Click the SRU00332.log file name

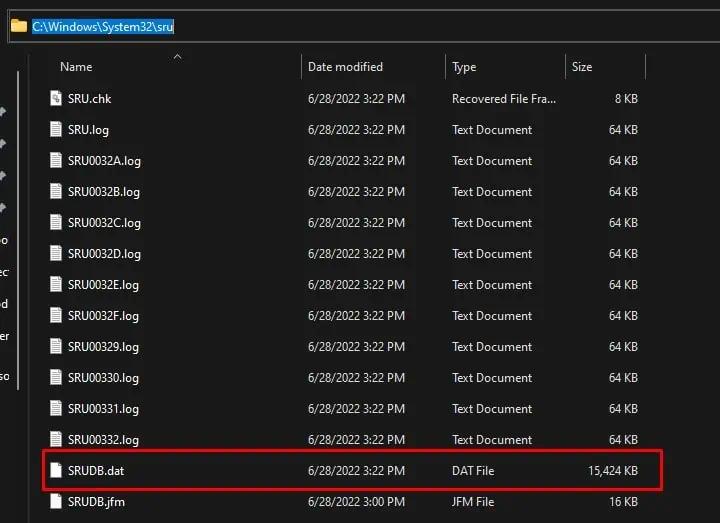[103, 440]
